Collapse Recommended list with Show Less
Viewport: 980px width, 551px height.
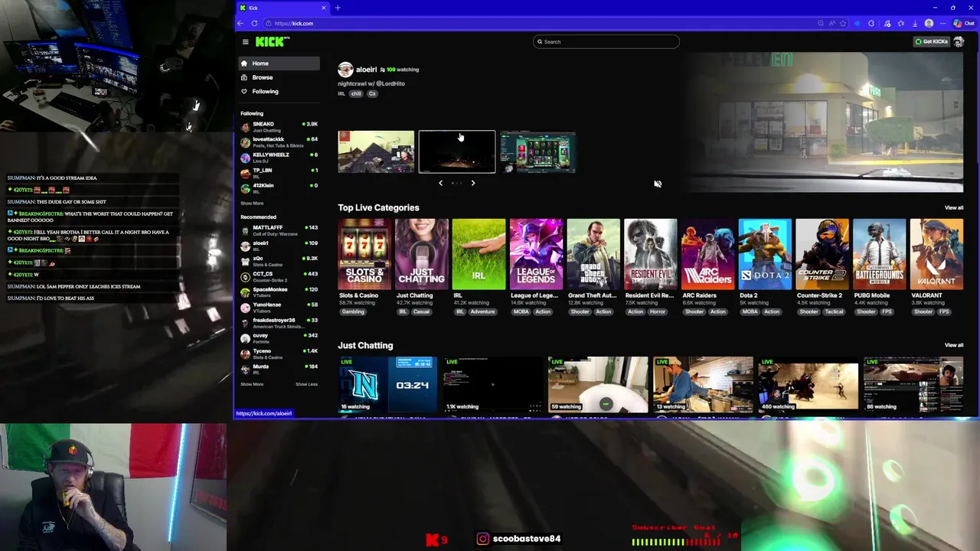tap(306, 384)
